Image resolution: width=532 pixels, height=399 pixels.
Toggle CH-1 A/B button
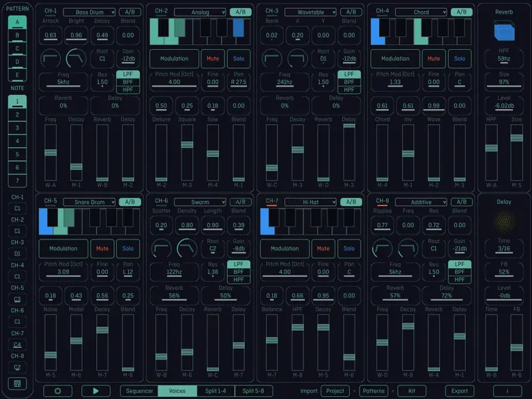tap(130, 12)
